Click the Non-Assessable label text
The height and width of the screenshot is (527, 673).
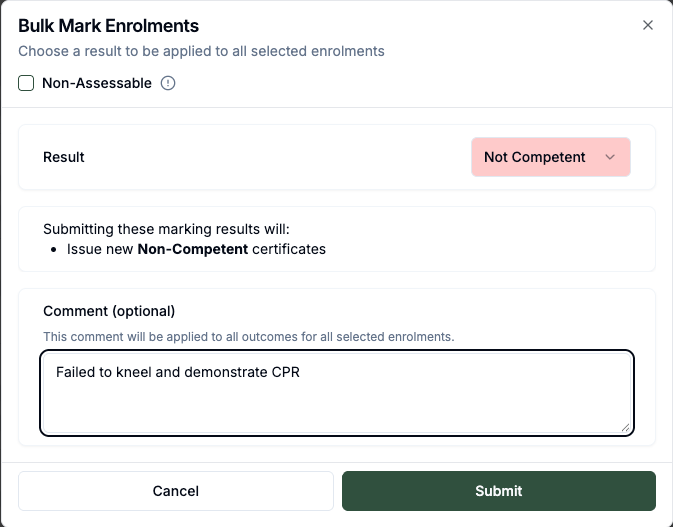[x=96, y=83]
